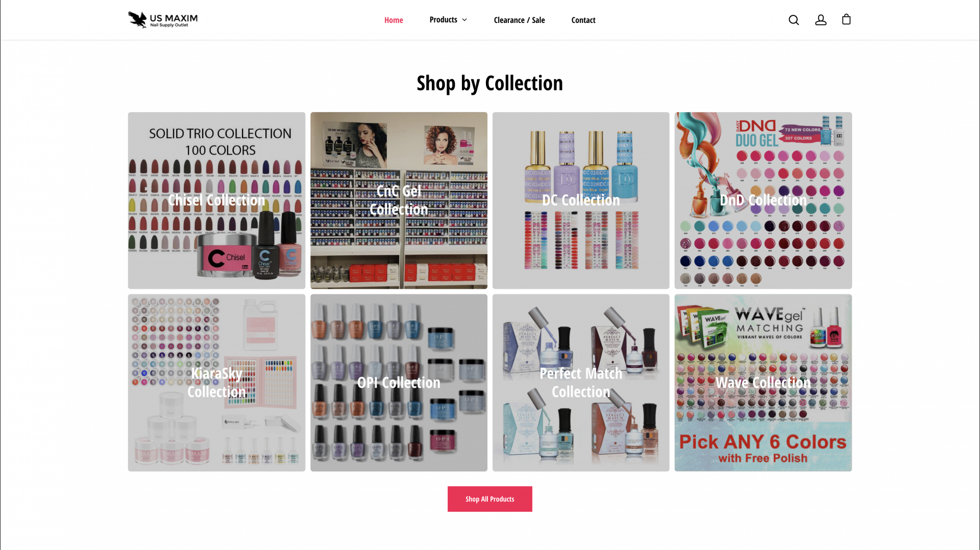The image size is (980, 550).
Task: Open the Products menu label
Action: click(x=443, y=20)
